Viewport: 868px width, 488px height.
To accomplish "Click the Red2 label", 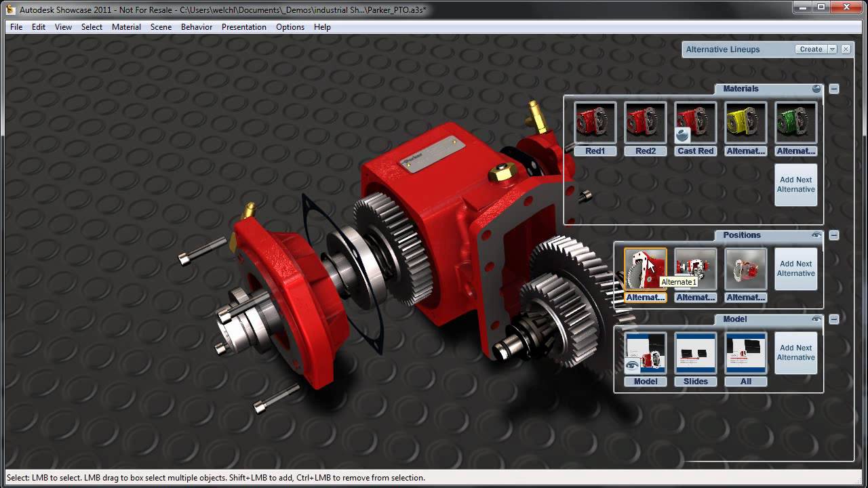I will (646, 151).
